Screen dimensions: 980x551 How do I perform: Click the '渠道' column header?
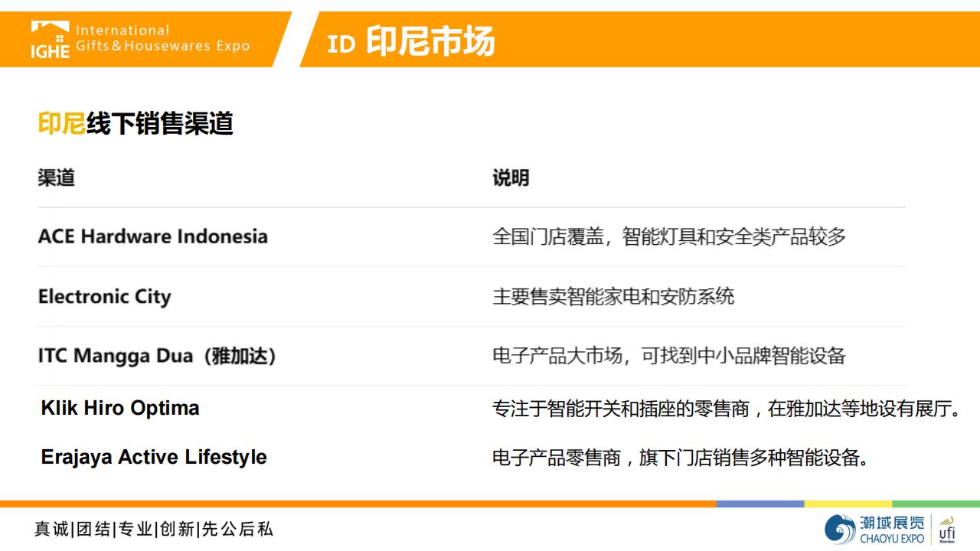pos(57,178)
